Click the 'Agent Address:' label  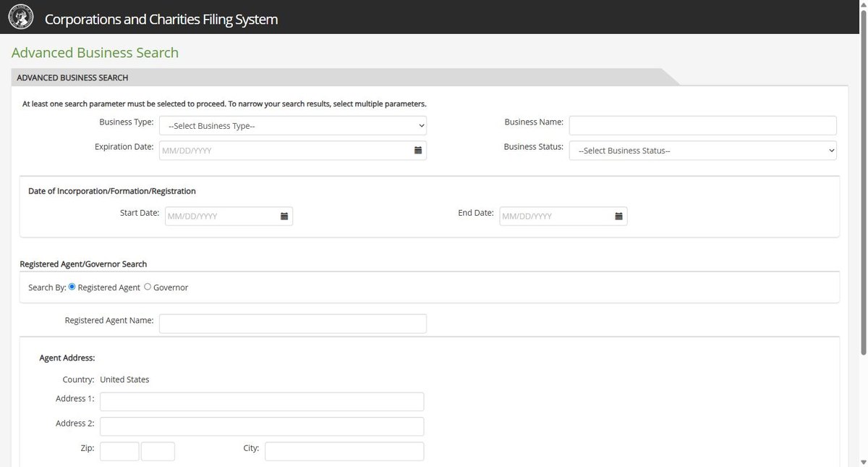[67, 358]
